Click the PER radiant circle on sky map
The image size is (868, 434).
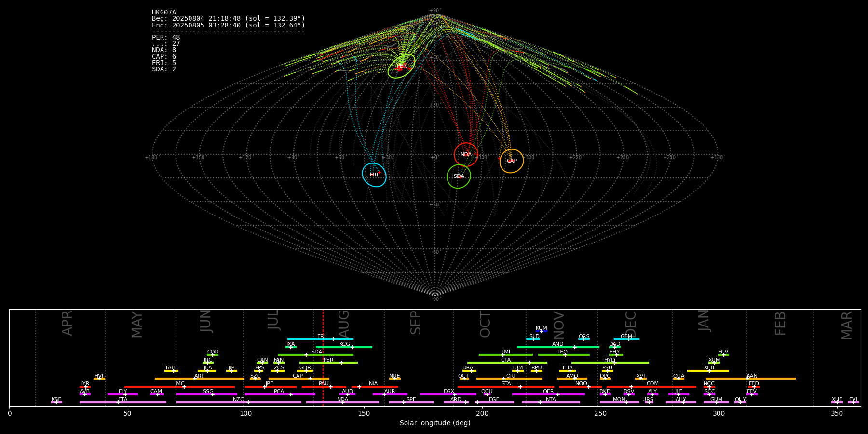[x=401, y=67]
